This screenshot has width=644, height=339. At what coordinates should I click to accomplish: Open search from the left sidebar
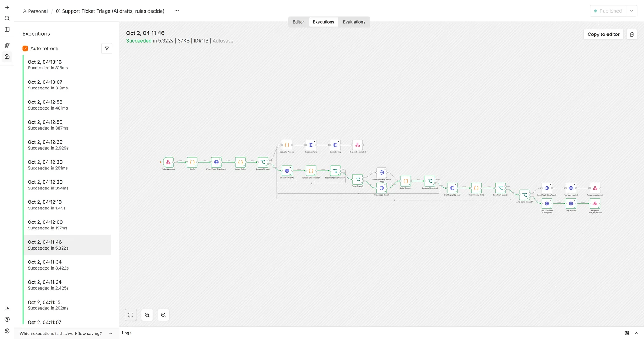7,18
